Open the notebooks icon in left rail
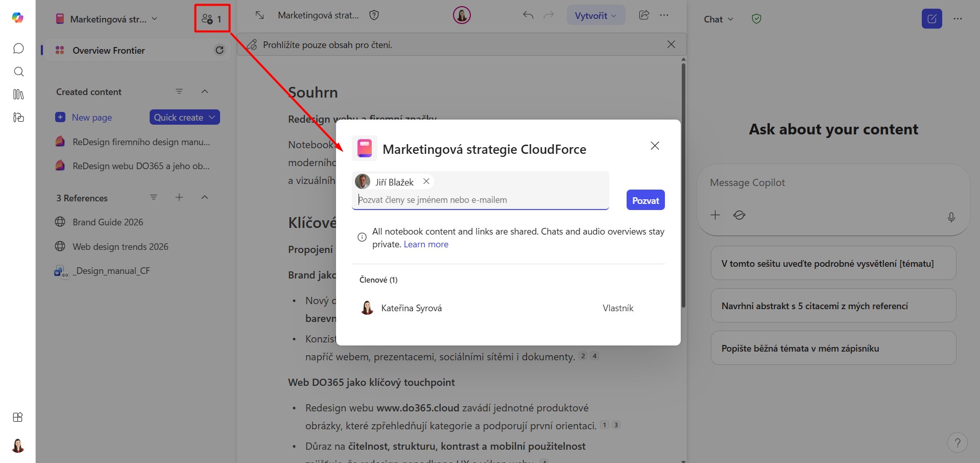This screenshot has width=980, height=463. click(x=18, y=118)
